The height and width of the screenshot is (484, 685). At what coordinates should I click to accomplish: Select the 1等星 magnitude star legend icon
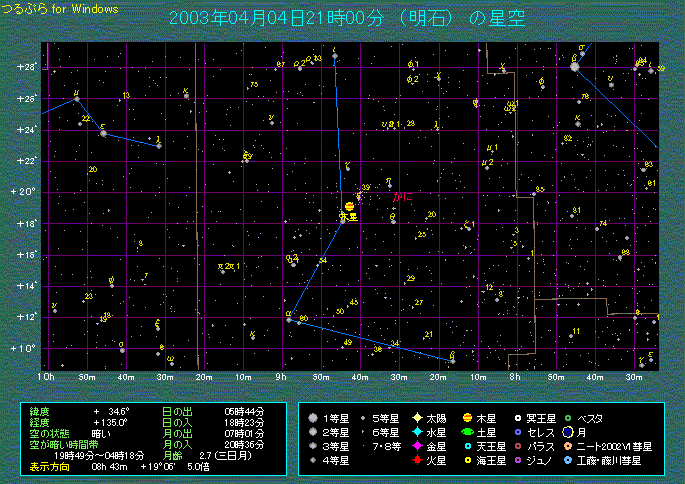click(313, 417)
